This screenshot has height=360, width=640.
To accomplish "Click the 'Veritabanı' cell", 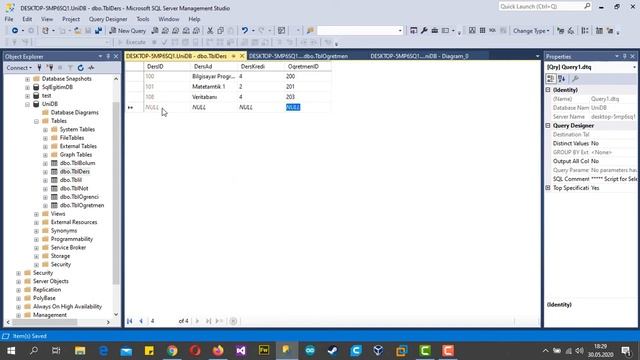I will coord(214,97).
